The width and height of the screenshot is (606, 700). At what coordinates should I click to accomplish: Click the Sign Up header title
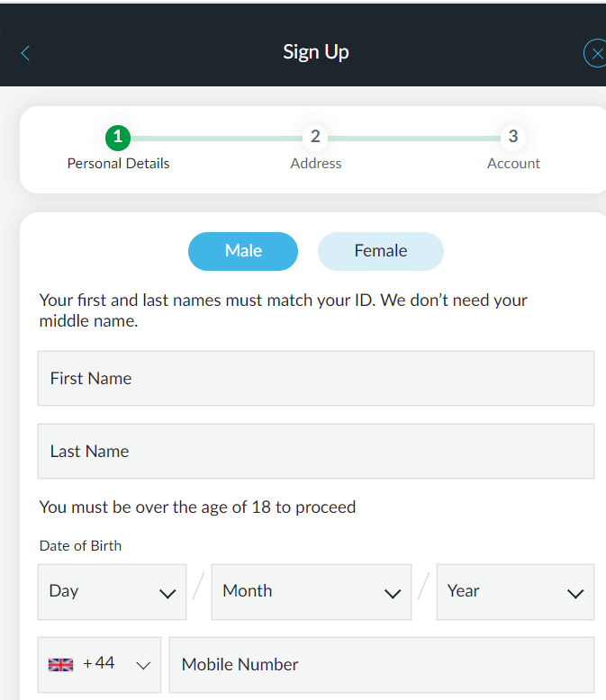point(315,52)
